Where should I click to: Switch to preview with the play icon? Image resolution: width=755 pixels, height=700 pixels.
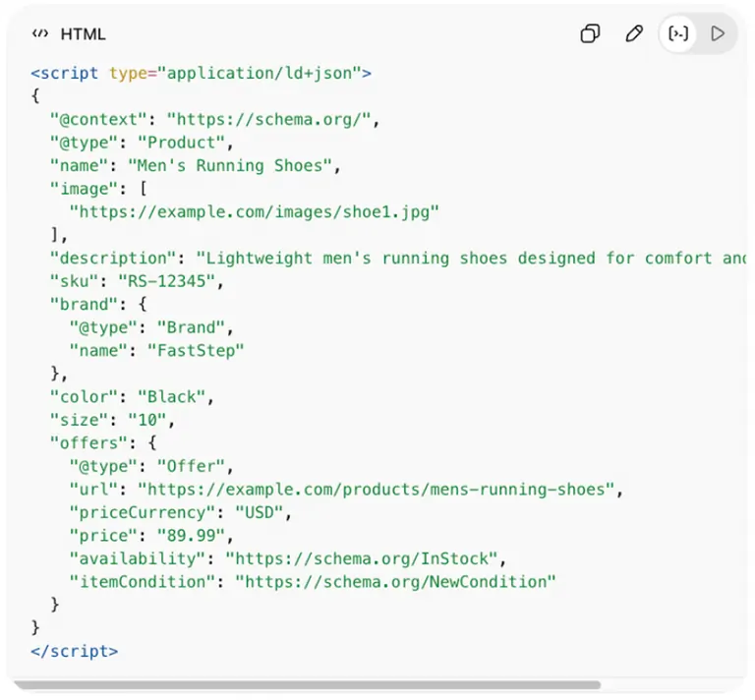tap(718, 34)
